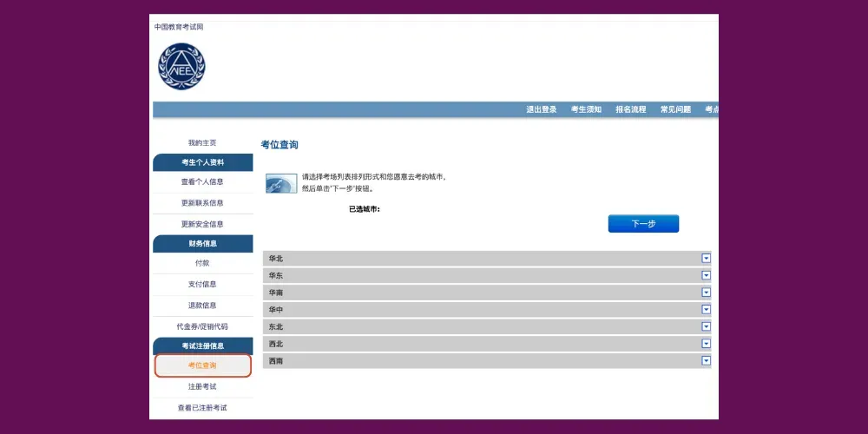Expand the 西南 region arrow
Viewport: 868px width, 434px height.
[706, 360]
